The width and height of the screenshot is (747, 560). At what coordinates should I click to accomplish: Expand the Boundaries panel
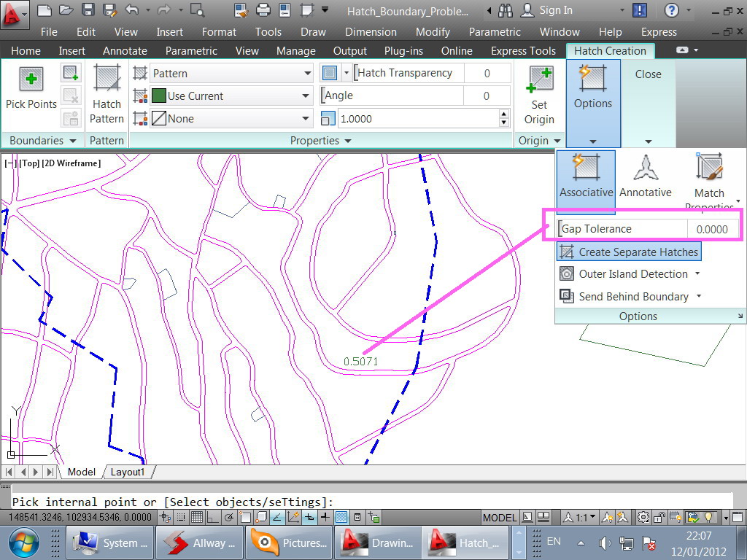43,141
